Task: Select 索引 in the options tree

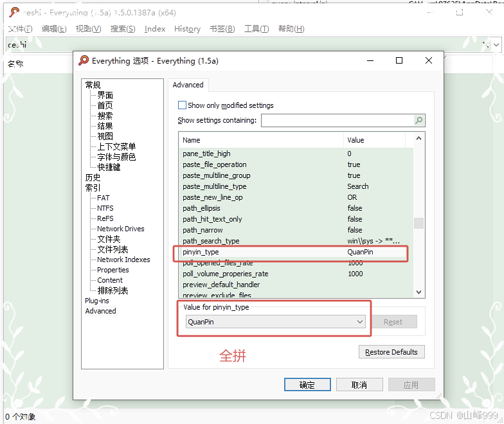Action: (93, 188)
